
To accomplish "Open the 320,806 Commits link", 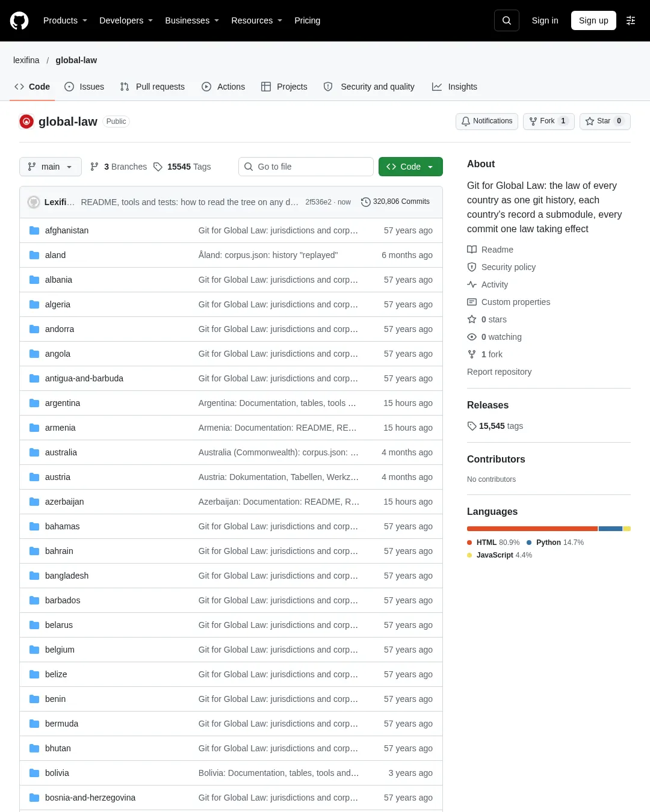I will 395,202.
